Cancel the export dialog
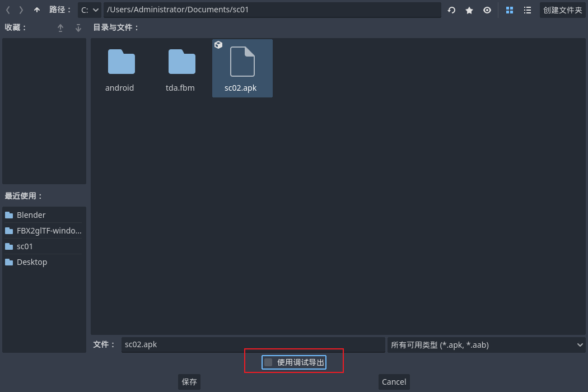Screen dimensions: 588x392 [394, 382]
